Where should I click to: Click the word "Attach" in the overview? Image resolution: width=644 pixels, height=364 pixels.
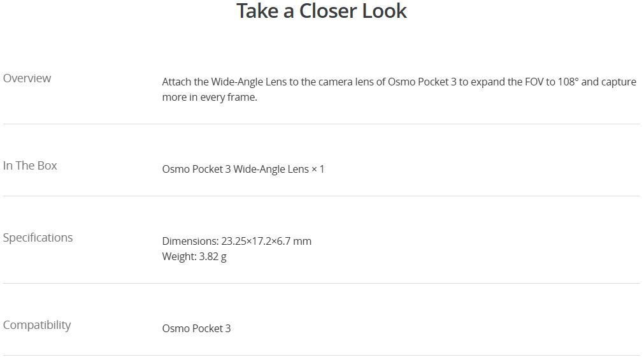pos(177,82)
